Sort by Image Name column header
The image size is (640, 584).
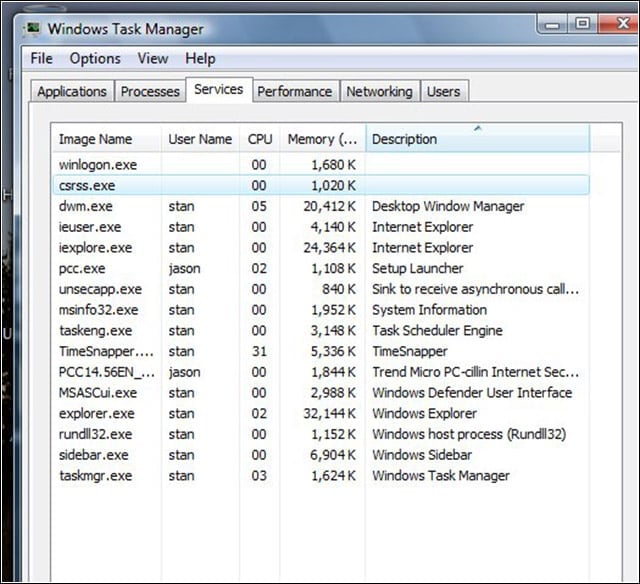(x=107, y=139)
